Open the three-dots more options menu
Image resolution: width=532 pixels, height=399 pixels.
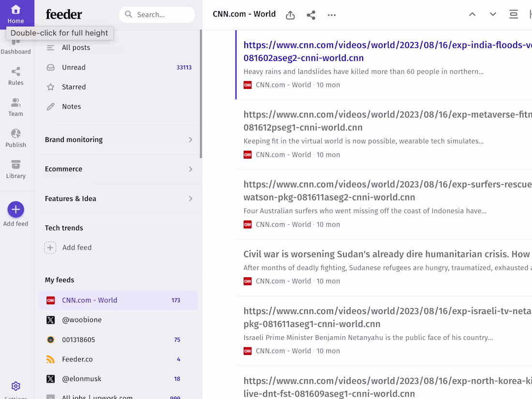(x=331, y=15)
